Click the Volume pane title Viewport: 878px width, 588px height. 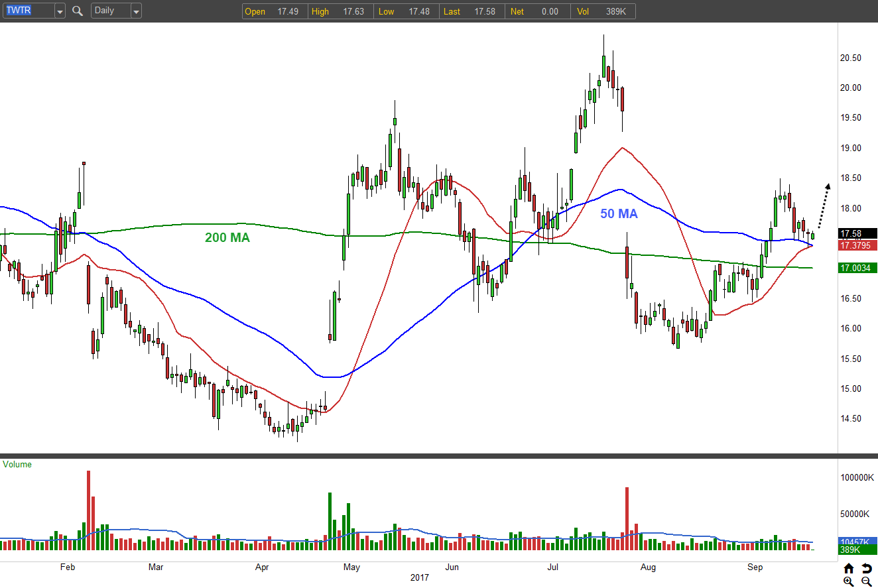[x=17, y=464]
